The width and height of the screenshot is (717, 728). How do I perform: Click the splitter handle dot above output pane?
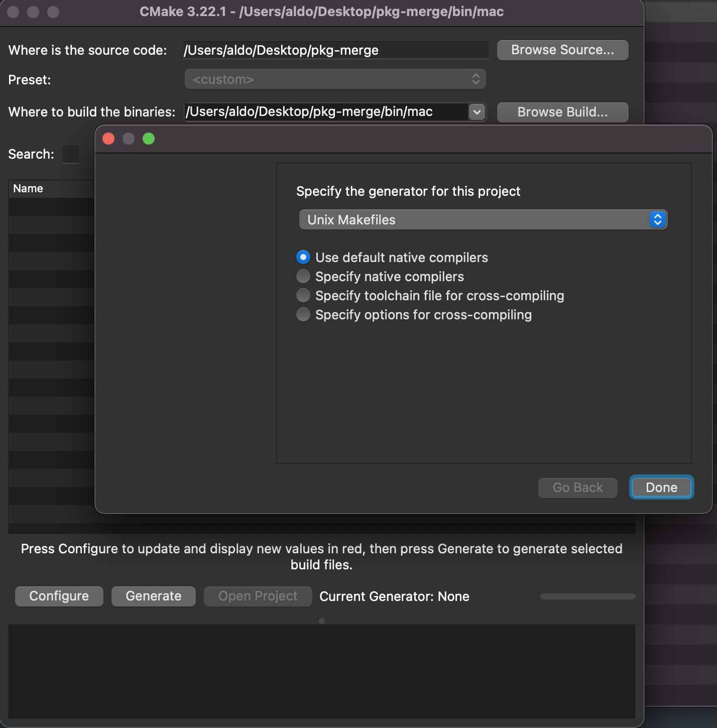(x=322, y=621)
